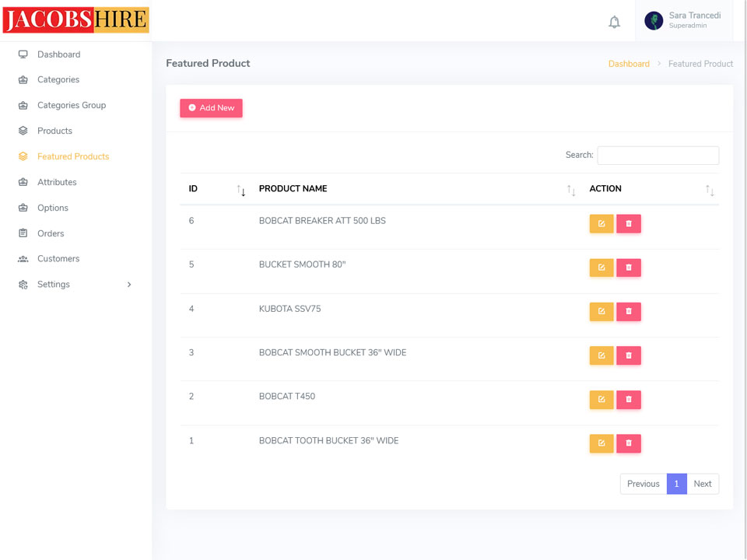Viewport: 747px width, 560px height.
Task: Click the Search input field
Action: [x=658, y=156]
